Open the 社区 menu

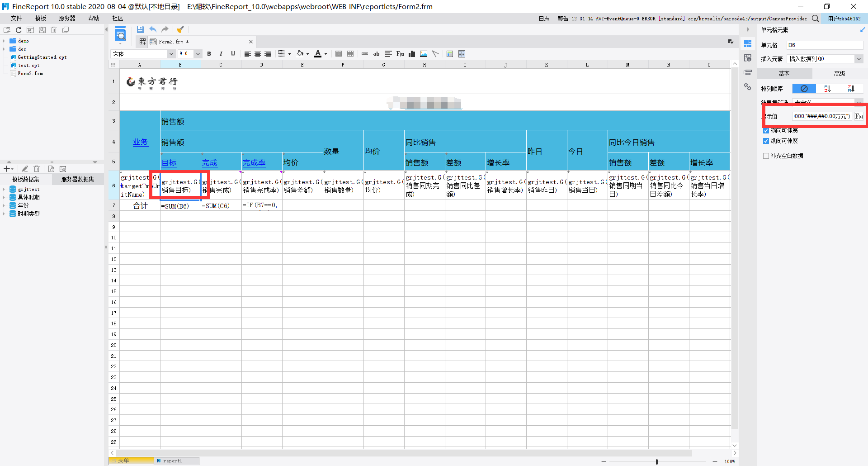tap(118, 18)
